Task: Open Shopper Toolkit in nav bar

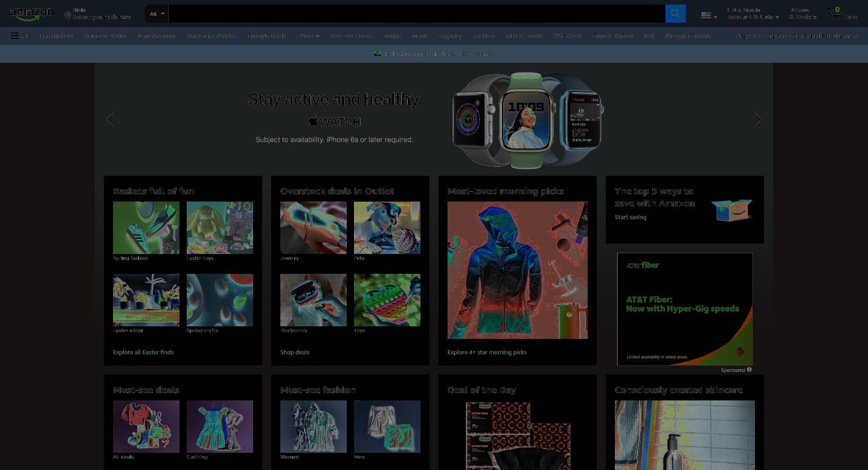Action: pyautogui.click(x=688, y=36)
